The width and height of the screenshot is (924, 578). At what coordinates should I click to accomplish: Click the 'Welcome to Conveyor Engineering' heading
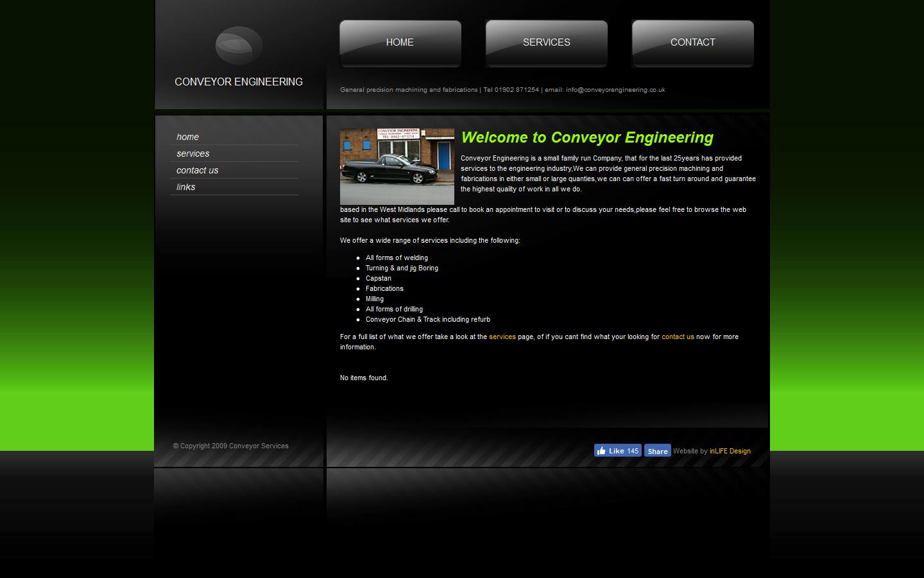click(586, 137)
